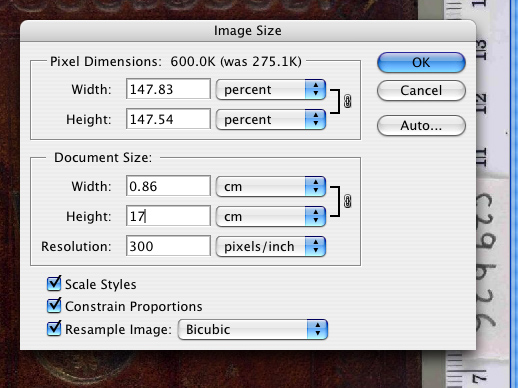Open Pixel Dimensions Height percent dropdown
518x388 pixels.
[x=271, y=119]
